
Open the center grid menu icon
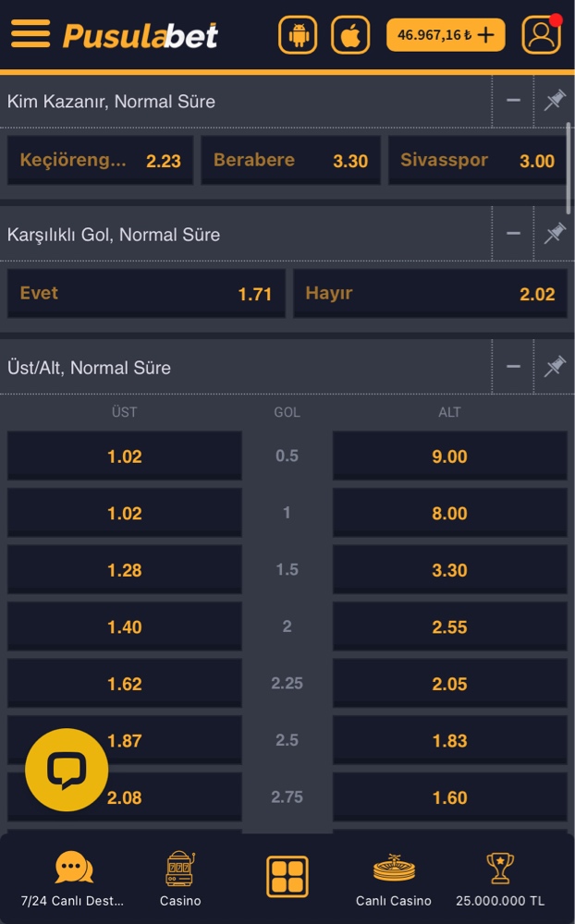(x=287, y=876)
